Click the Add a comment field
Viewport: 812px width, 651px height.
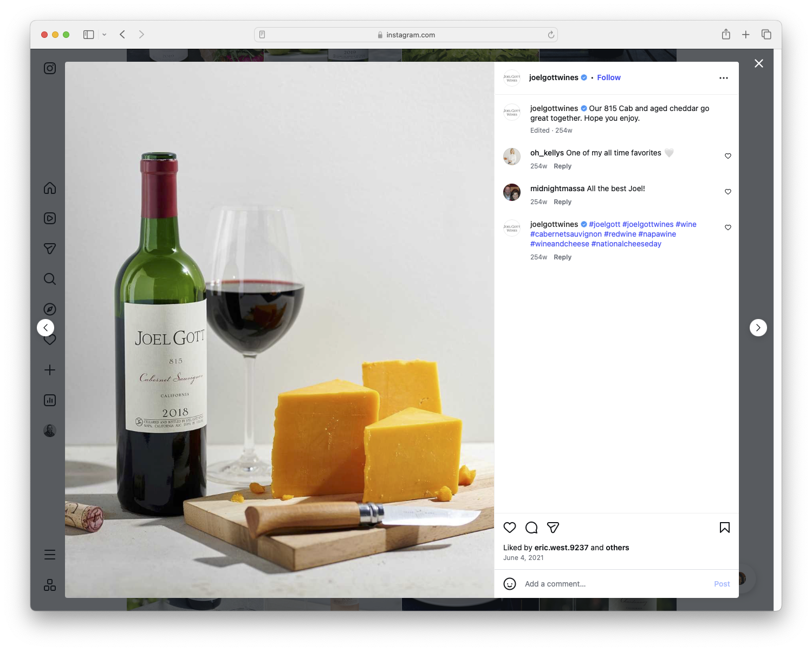pyautogui.click(x=615, y=584)
